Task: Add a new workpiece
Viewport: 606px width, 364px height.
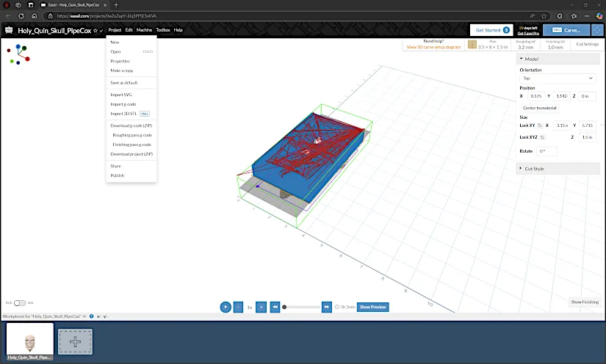Action: (76, 341)
